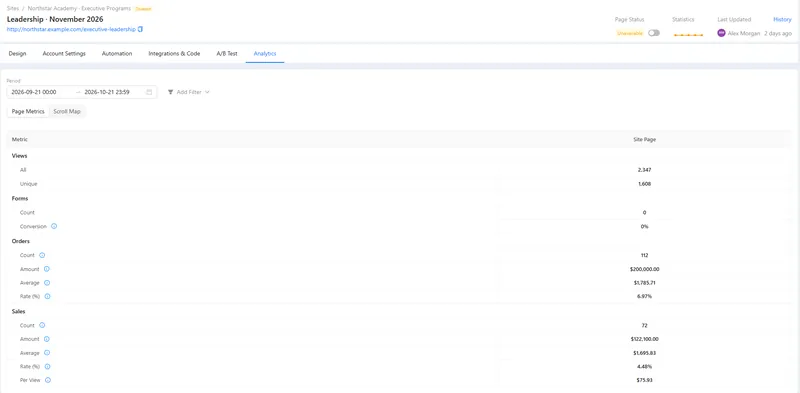Select the All views value 2,347
This screenshot has width=800, height=393.
pos(644,170)
